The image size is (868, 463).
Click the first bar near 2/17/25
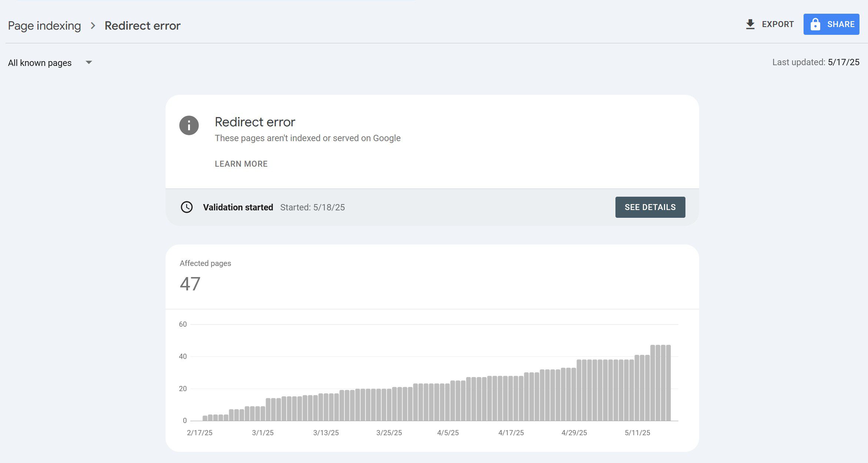click(205, 418)
